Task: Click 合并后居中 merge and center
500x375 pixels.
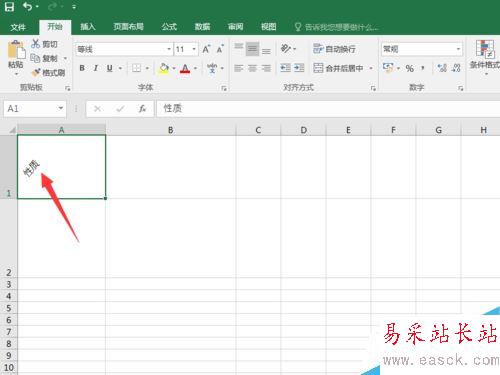Action: point(338,68)
